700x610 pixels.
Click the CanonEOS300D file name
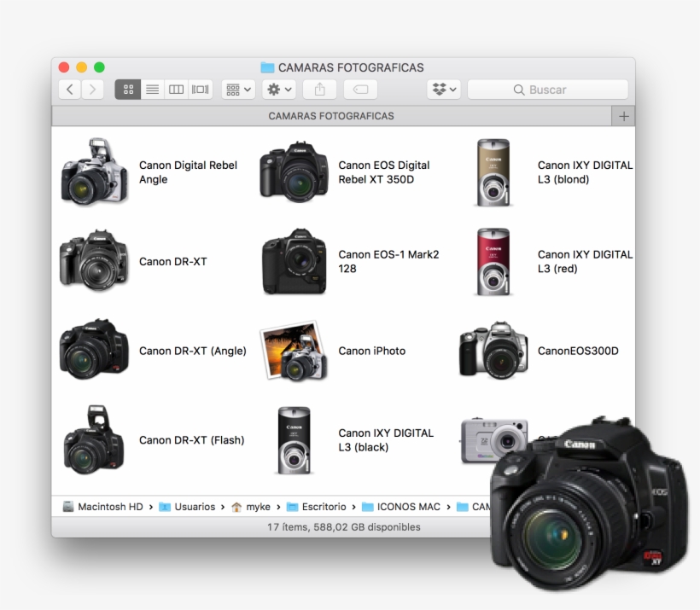(578, 351)
